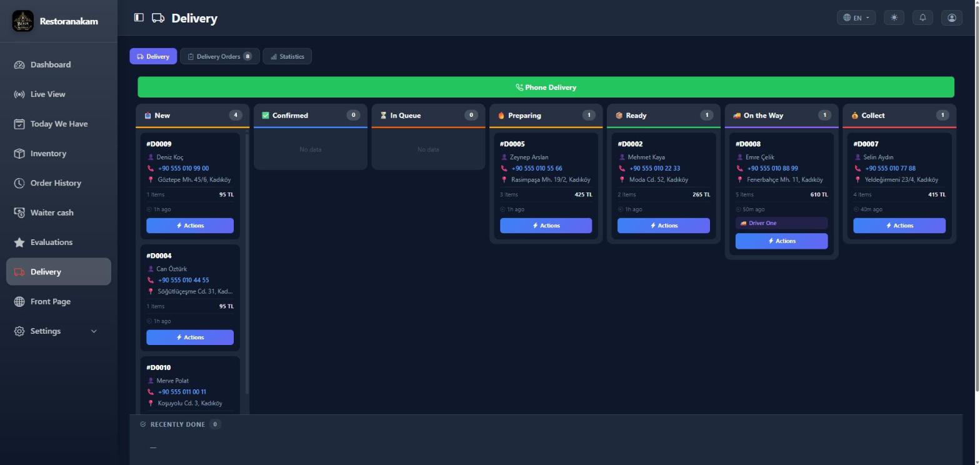Switch theme with the sun icon

(894, 17)
